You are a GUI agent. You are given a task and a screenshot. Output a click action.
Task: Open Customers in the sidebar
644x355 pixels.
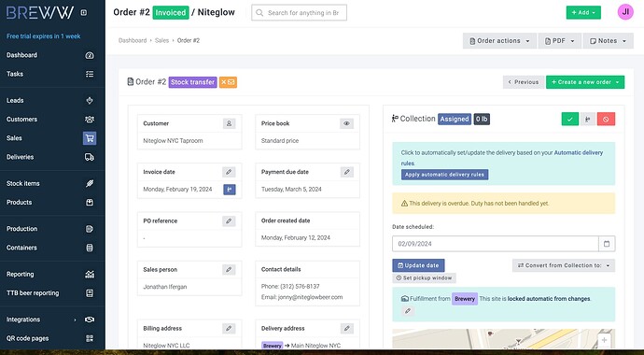[x=21, y=120]
